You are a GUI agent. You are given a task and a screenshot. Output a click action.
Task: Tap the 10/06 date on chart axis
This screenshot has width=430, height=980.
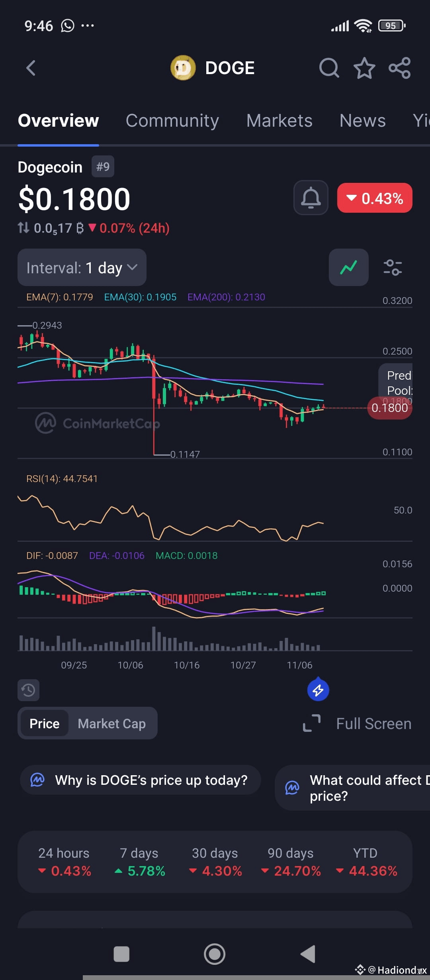(x=130, y=665)
